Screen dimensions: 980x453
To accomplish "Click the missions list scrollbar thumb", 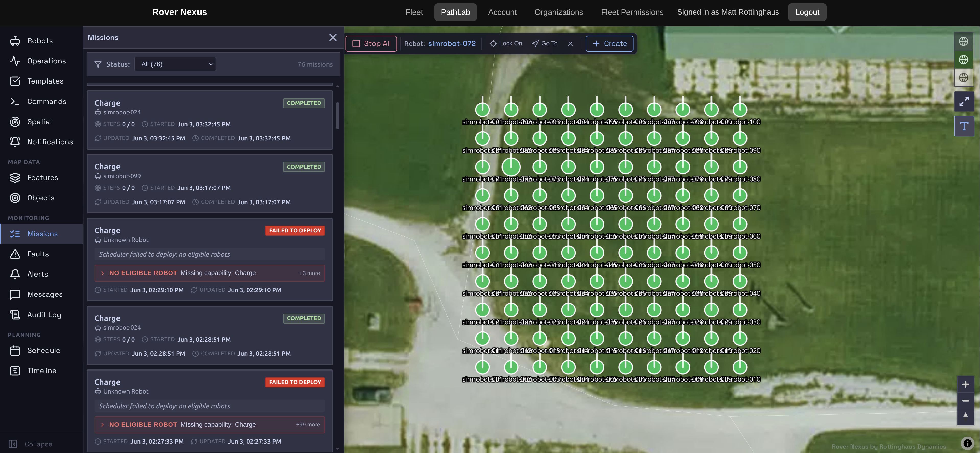I will click(x=337, y=116).
